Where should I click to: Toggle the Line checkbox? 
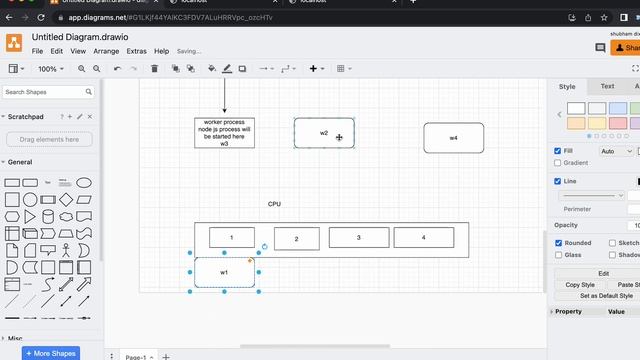pos(558,181)
